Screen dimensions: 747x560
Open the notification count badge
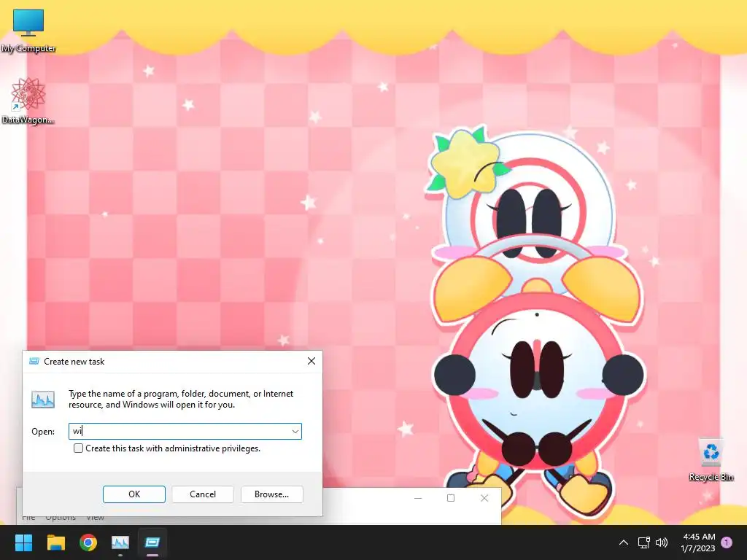pos(726,542)
